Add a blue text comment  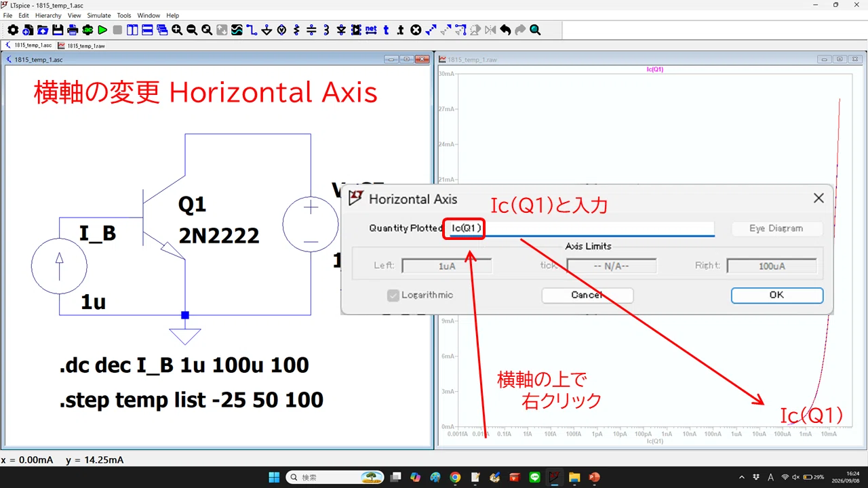point(386,30)
